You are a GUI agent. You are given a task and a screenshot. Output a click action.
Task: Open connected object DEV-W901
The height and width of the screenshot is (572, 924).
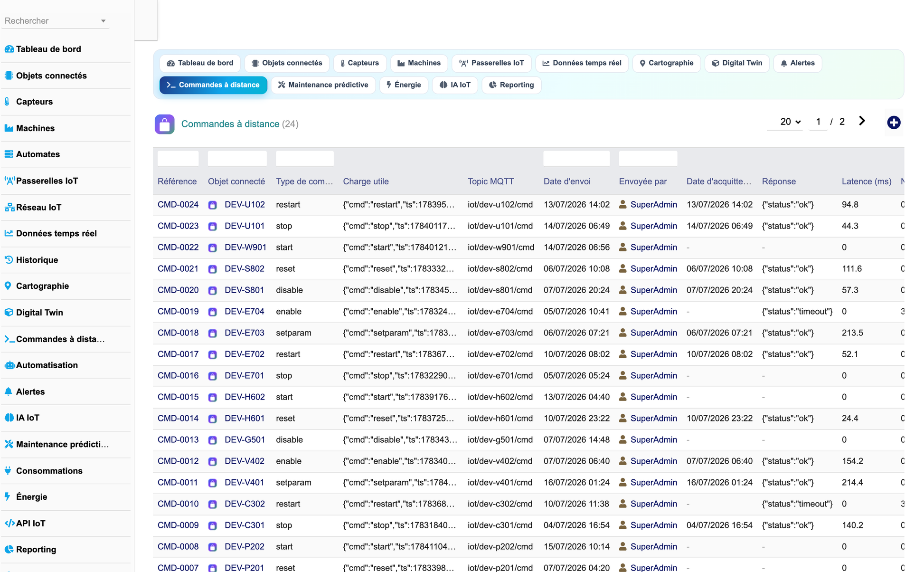245,248
